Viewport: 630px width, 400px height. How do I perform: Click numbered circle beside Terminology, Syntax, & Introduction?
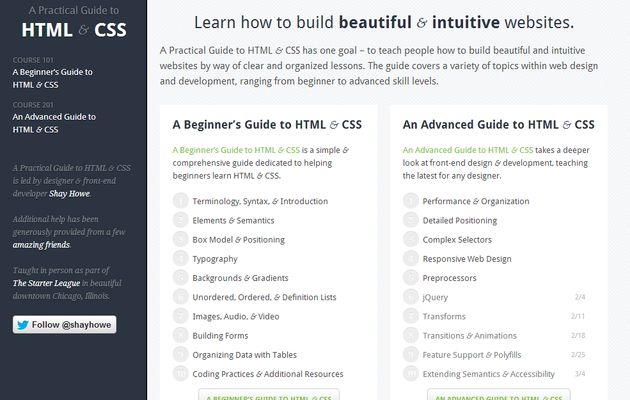point(181,201)
